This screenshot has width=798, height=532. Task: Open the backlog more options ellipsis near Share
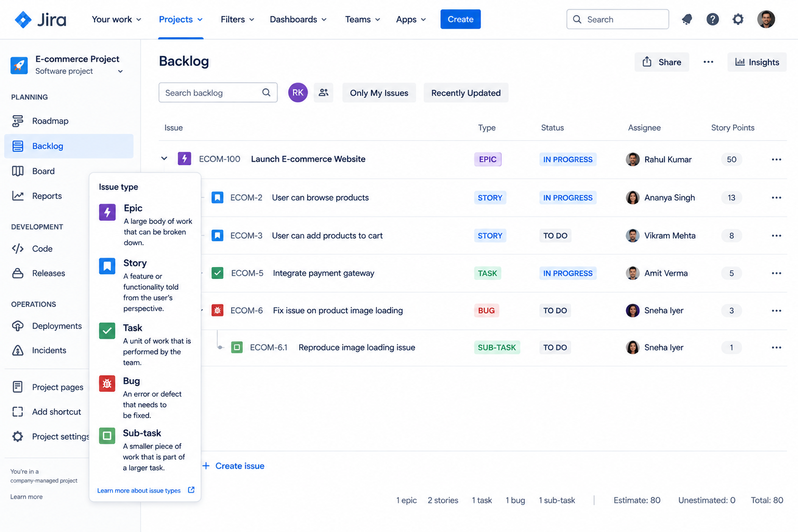point(708,62)
